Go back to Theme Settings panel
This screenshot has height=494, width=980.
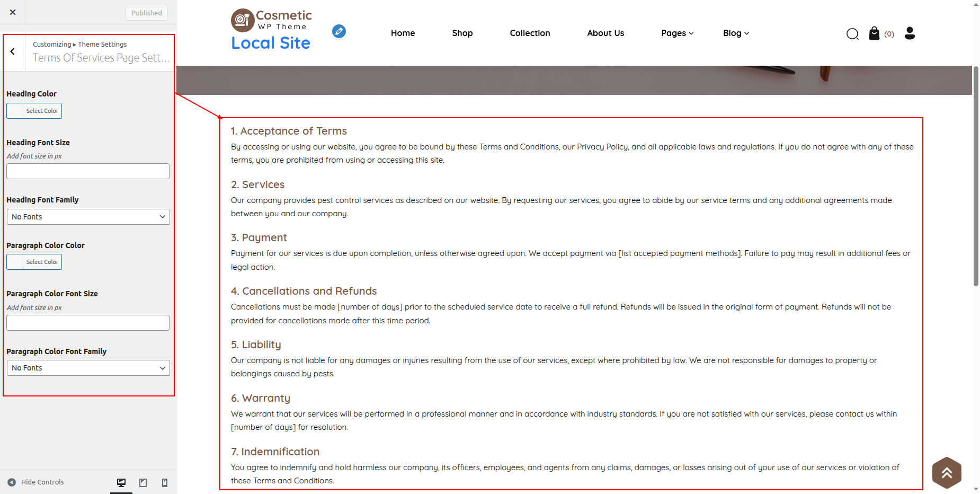pos(13,52)
